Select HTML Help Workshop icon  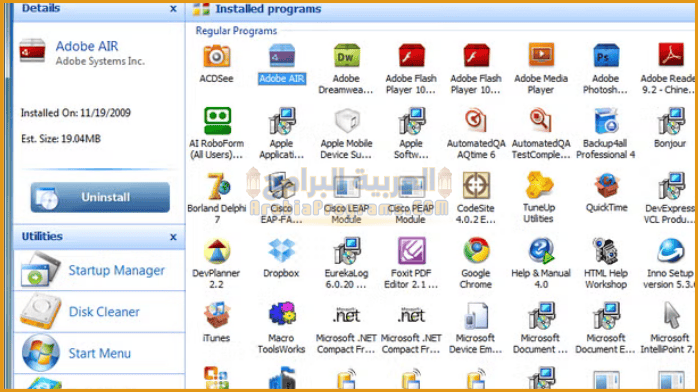(x=606, y=251)
